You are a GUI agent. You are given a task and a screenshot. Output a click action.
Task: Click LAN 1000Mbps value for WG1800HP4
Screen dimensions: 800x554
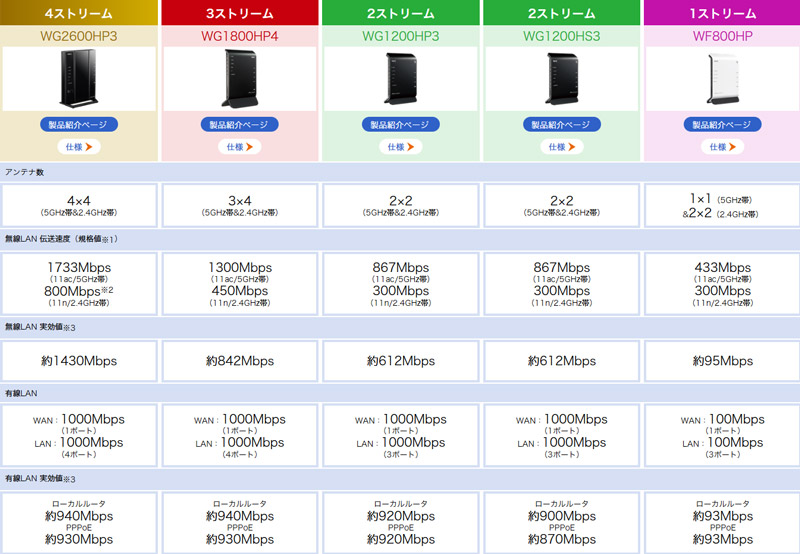[252, 443]
